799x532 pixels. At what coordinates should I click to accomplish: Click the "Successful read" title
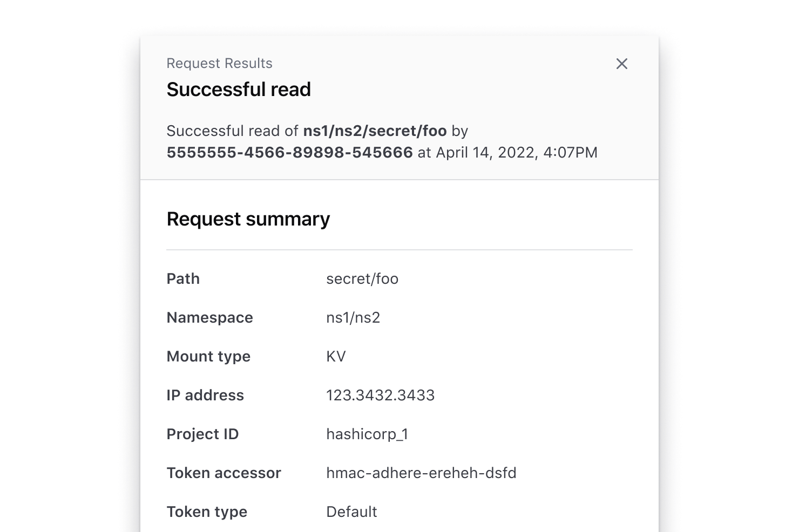(239, 90)
